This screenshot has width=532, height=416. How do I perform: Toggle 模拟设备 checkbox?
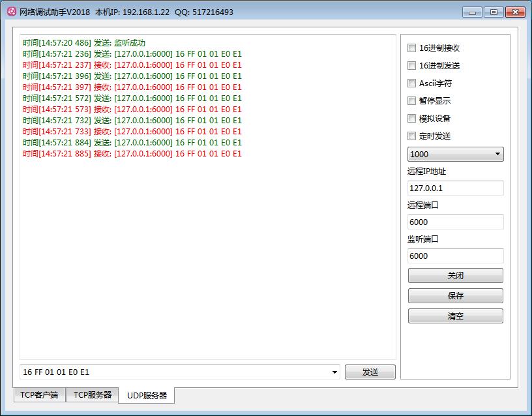(411, 118)
